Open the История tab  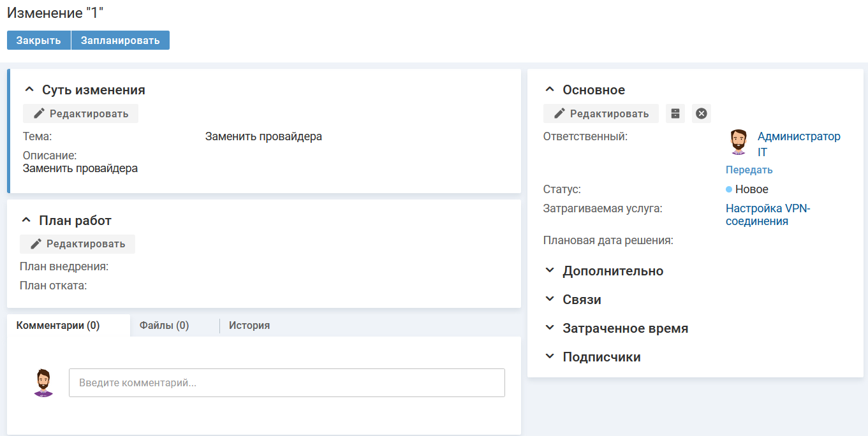tap(249, 325)
